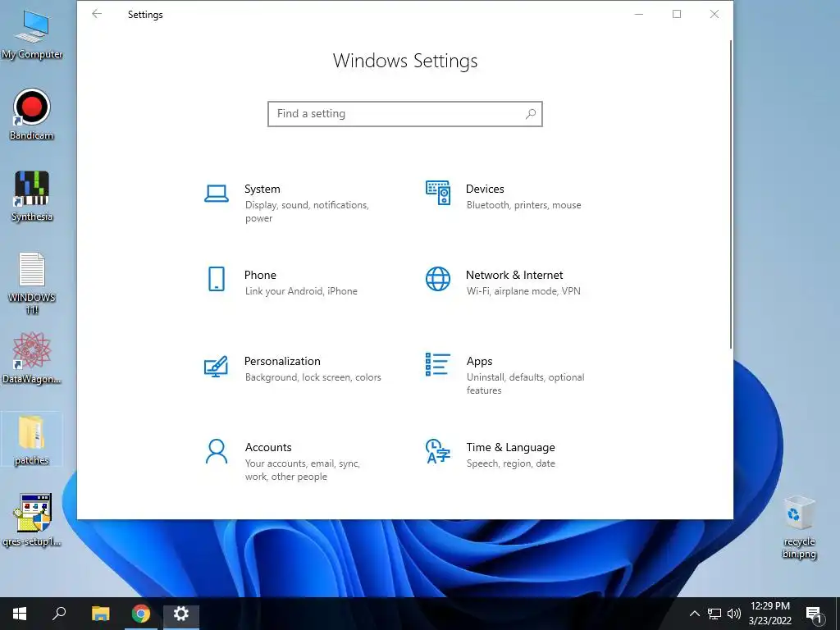Select the DataWagon desktop shortcut

(32, 358)
